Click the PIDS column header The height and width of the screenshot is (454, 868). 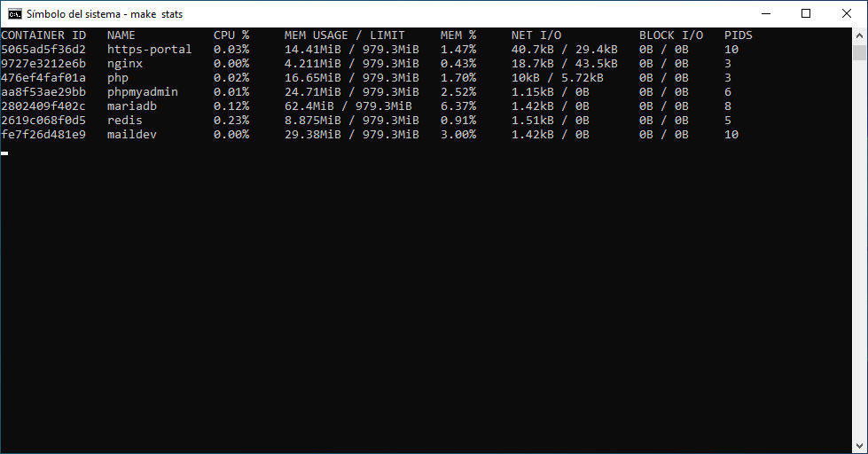click(739, 35)
